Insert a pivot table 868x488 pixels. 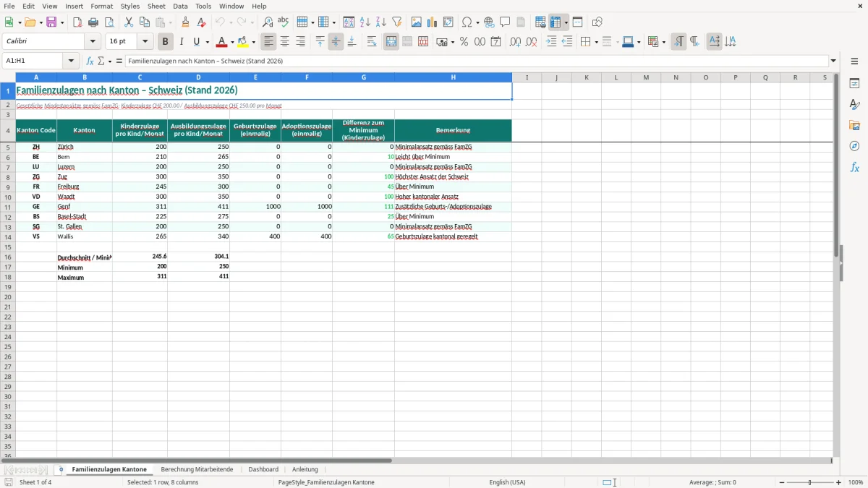[448, 22]
